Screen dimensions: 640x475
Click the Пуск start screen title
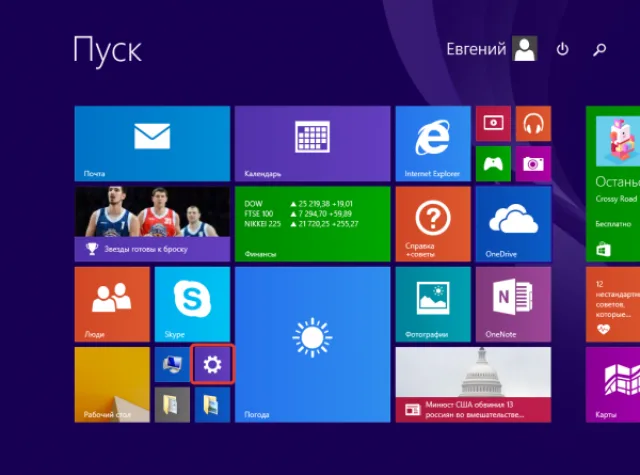(107, 50)
